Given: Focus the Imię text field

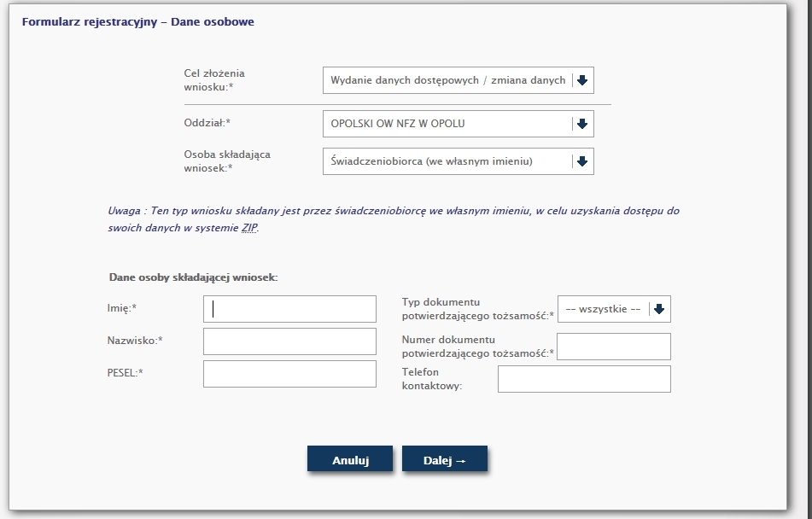Looking at the screenshot, I should [x=289, y=309].
